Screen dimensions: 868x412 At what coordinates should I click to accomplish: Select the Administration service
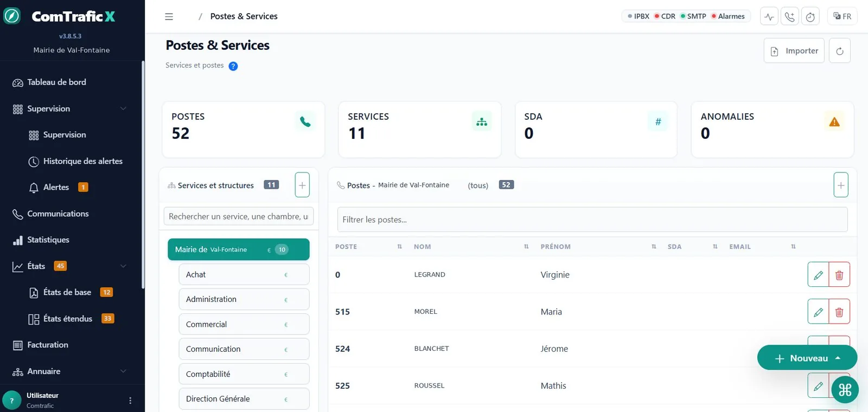pyautogui.click(x=244, y=299)
